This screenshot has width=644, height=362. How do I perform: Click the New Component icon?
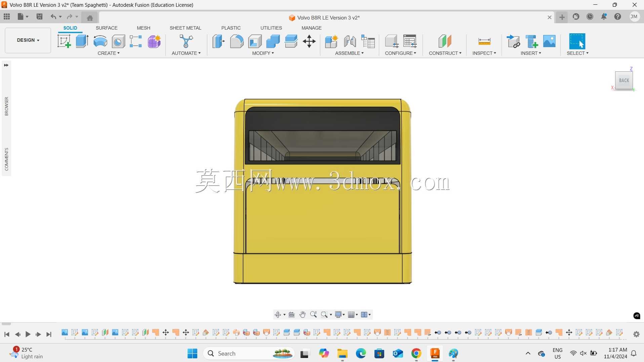click(x=331, y=41)
